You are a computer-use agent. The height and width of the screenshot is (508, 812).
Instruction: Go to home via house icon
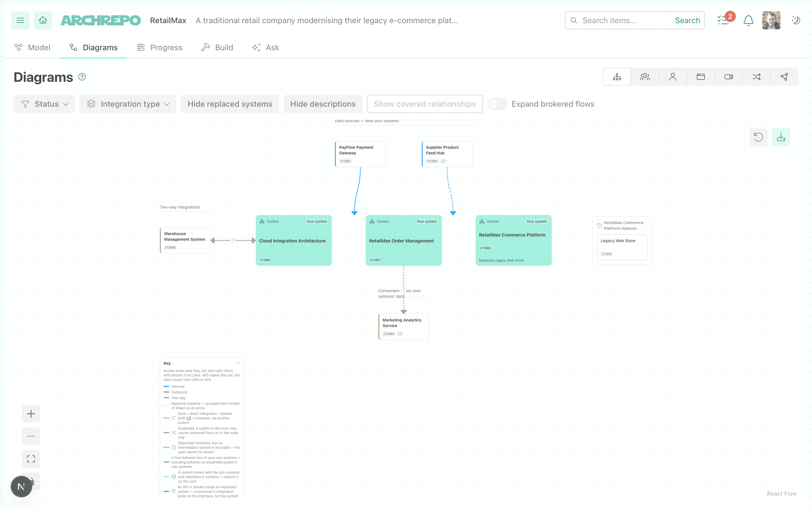click(43, 20)
